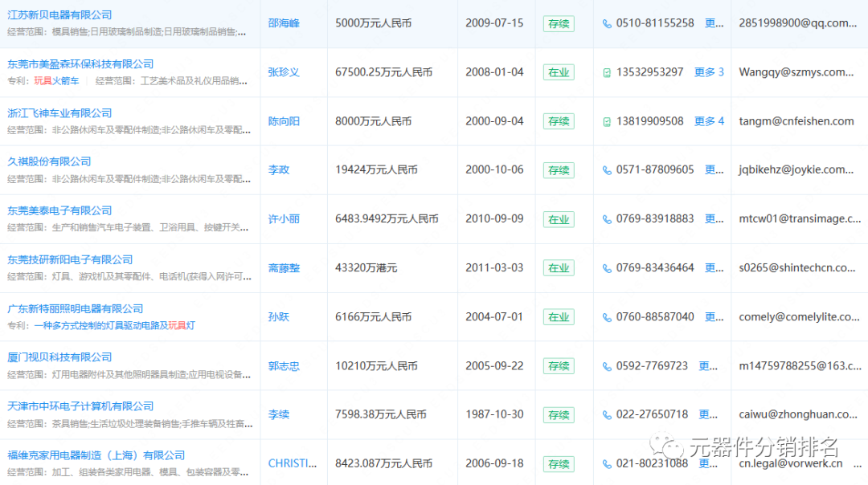The height and width of the screenshot is (485, 868).
Task: Select capital 8423.087万元人民币
Action: coord(383,463)
